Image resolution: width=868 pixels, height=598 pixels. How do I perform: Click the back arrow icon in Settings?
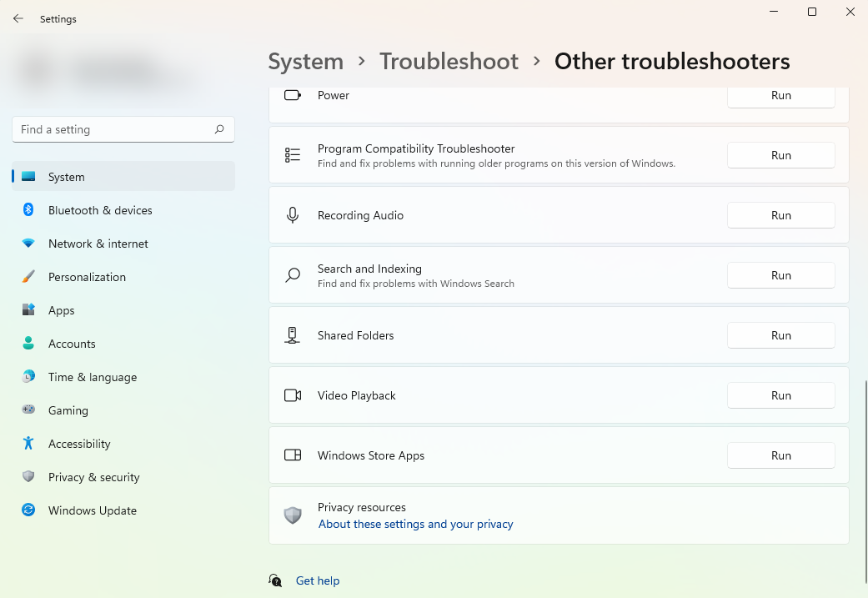(18, 18)
